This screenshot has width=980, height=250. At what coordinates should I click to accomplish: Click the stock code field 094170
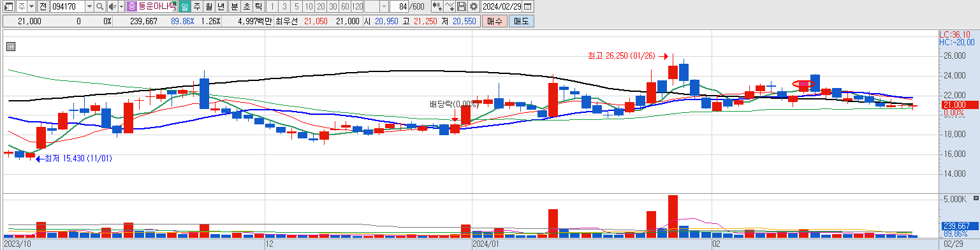pyautogui.click(x=67, y=6)
